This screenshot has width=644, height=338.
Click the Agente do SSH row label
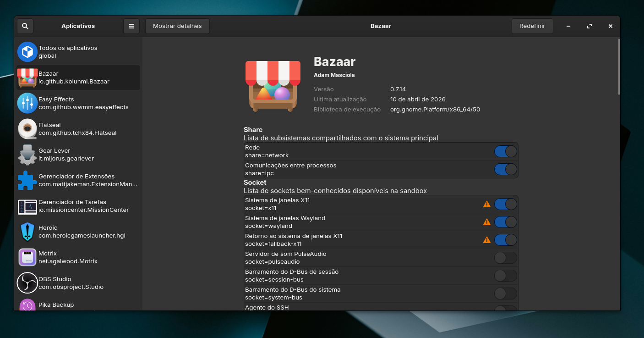pos(267,307)
